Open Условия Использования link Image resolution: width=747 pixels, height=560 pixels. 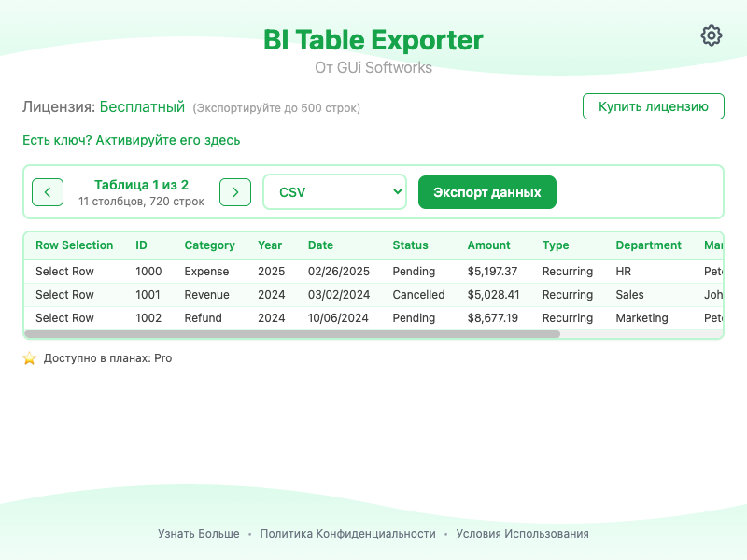click(x=522, y=534)
